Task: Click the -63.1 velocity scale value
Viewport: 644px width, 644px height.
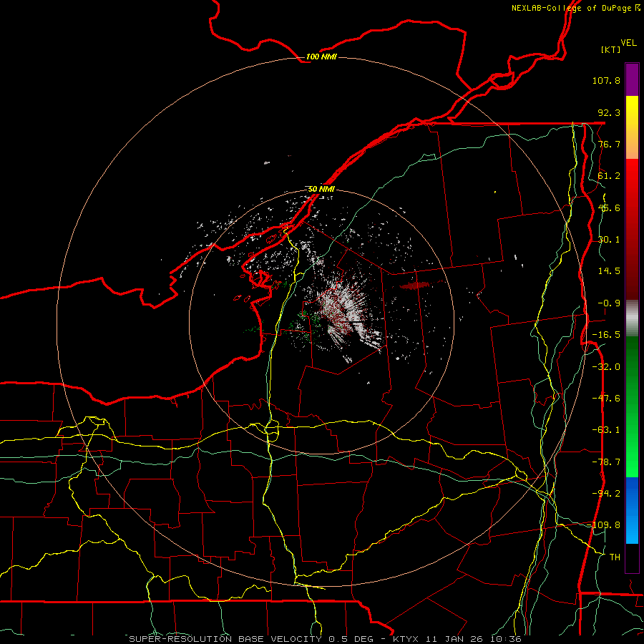Action: point(606,430)
